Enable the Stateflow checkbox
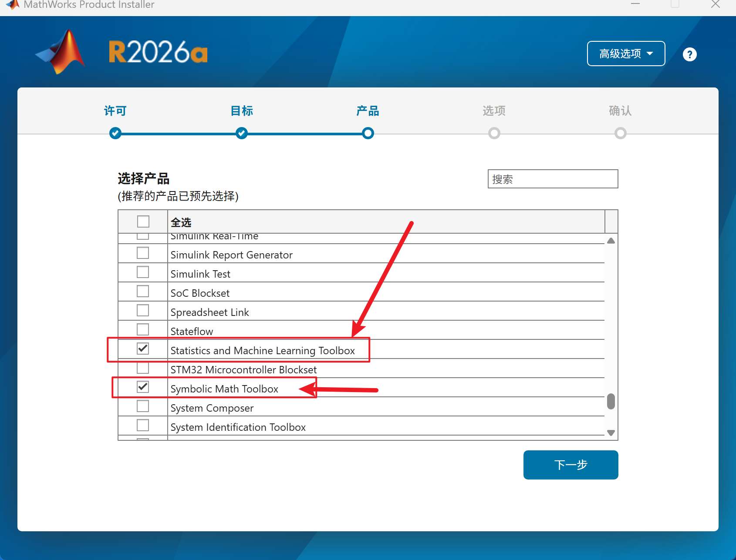This screenshot has width=736, height=560. coord(143,329)
